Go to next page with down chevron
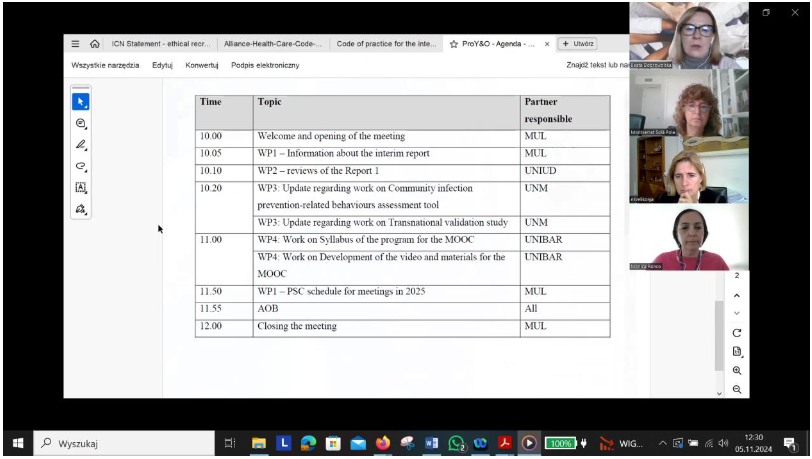 pos(737,313)
